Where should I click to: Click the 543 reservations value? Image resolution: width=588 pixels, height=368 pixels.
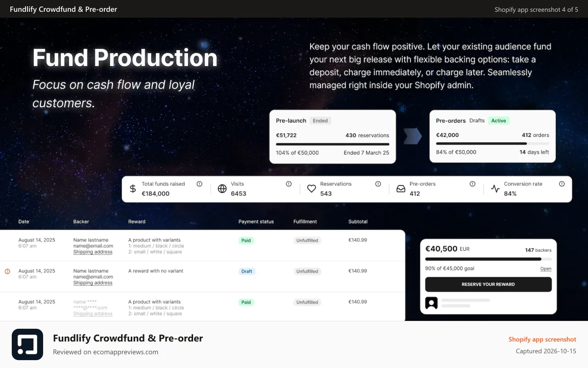(x=326, y=194)
